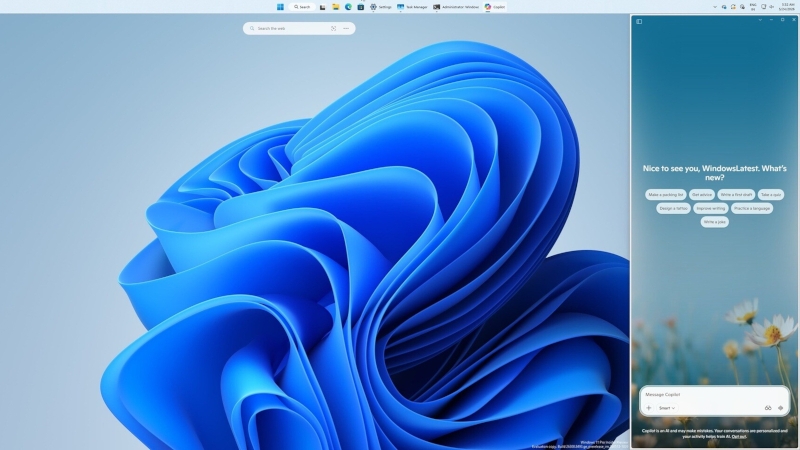Open the Smart mode dropdown
The width and height of the screenshot is (800, 450).
pyautogui.click(x=666, y=408)
